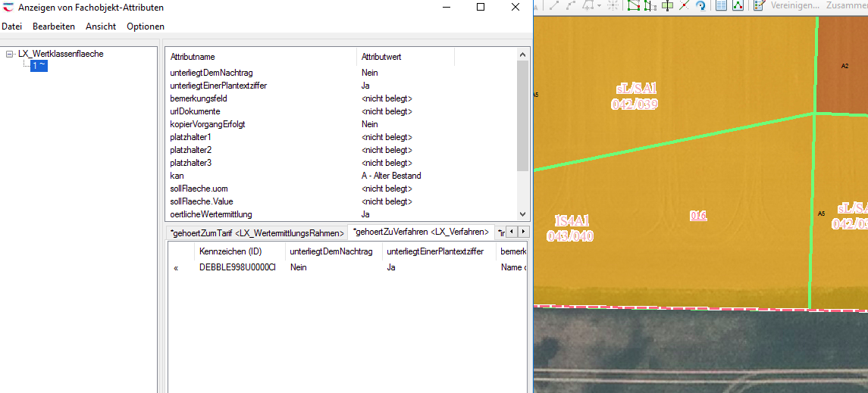This screenshot has height=393, width=868.
Task: Select tree item 1 under LX_Wertklassenflaeche
Action: click(x=39, y=66)
